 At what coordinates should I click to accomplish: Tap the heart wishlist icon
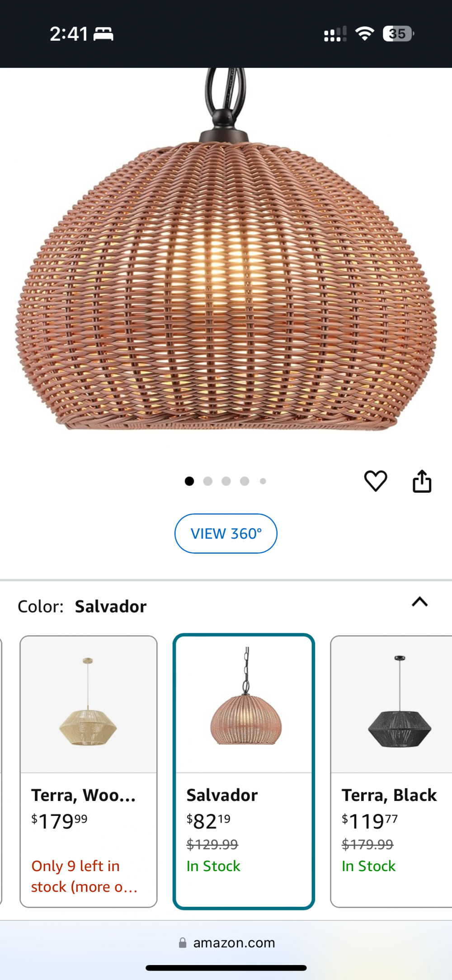[x=376, y=481]
